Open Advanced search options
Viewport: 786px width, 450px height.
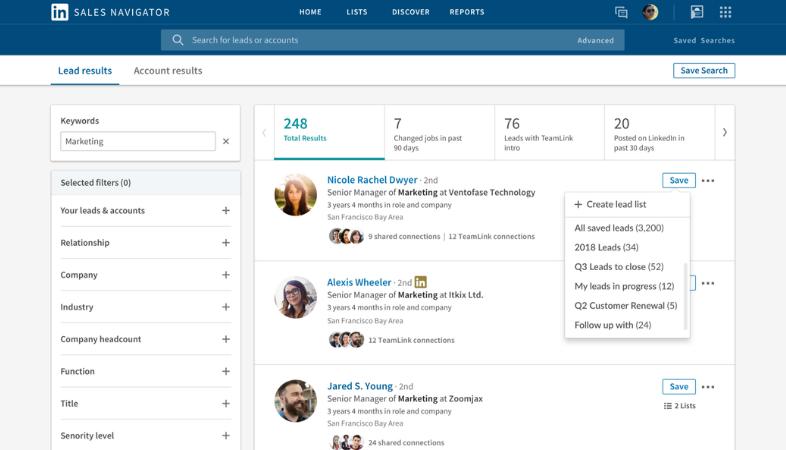click(596, 40)
